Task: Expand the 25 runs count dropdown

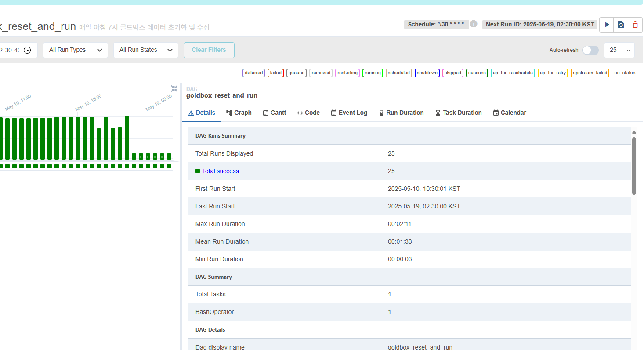Action: click(x=619, y=50)
